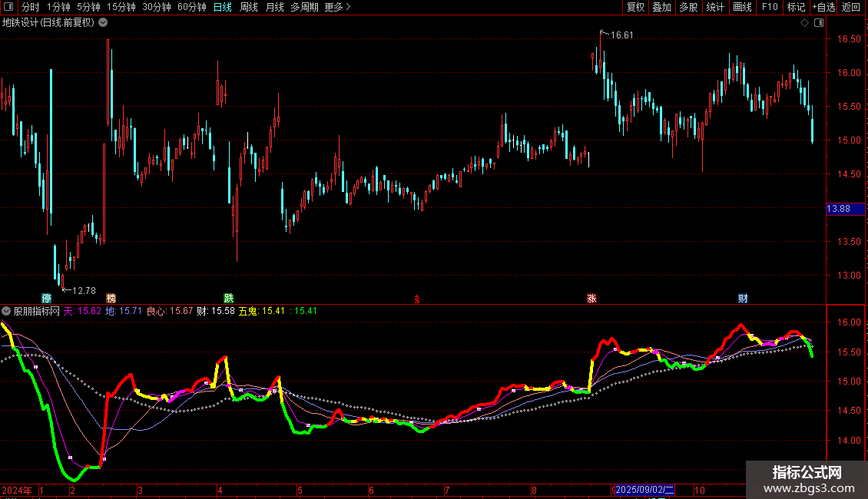This screenshot has height=499, width=868.
Task: Open the 复权 adjustment menu
Action: pos(635,7)
